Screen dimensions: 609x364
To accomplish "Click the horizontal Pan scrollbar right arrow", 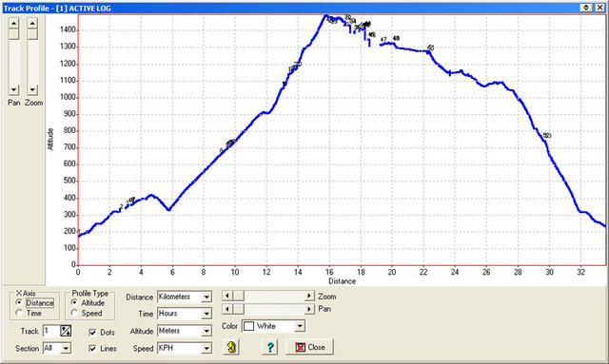I will (x=309, y=309).
